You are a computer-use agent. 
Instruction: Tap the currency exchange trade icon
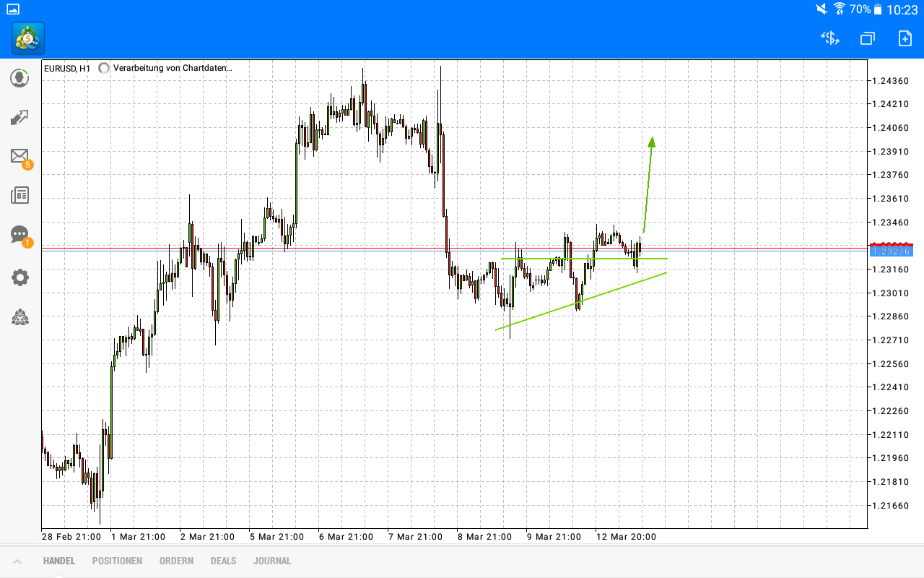(829, 38)
